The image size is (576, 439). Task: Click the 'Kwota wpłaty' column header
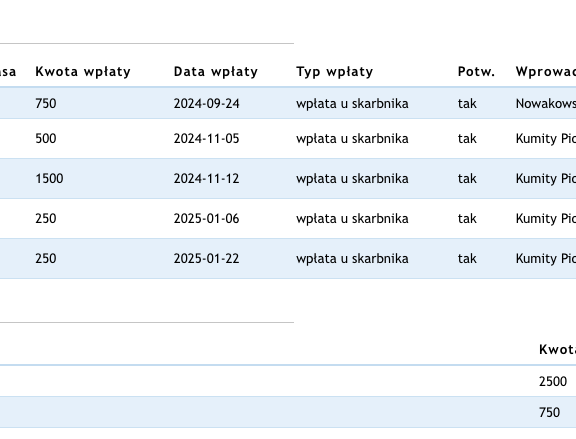pos(83,72)
